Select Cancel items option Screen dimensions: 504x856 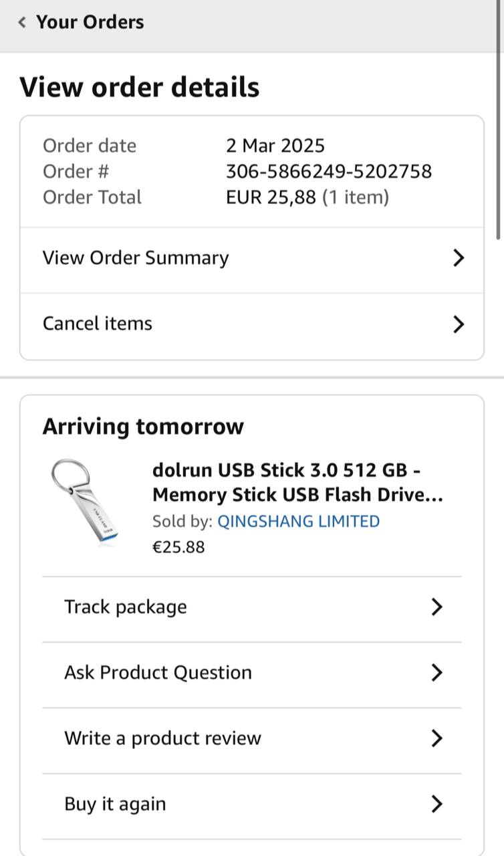[x=98, y=324]
